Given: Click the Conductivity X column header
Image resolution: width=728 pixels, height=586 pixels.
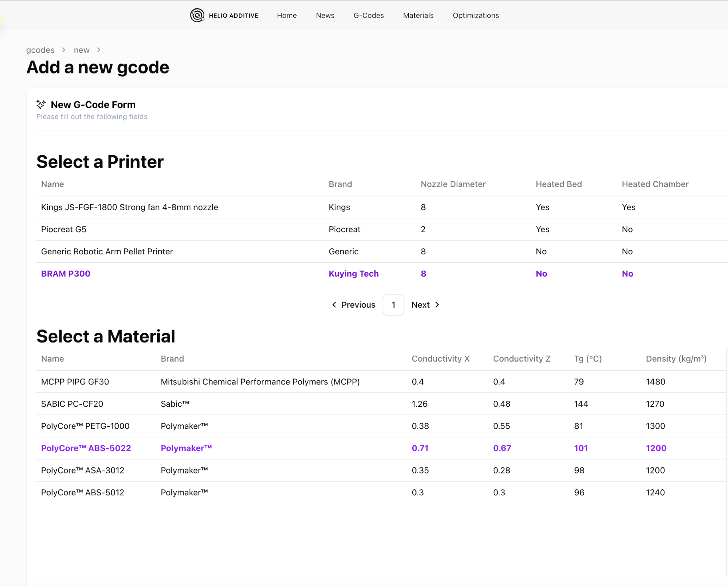Looking at the screenshot, I should [x=441, y=358].
